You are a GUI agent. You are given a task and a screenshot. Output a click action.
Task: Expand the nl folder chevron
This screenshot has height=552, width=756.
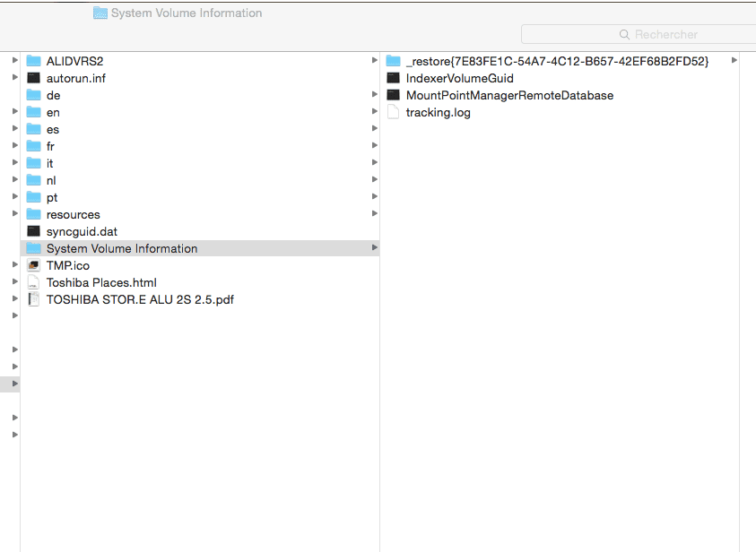pyautogui.click(x=375, y=179)
